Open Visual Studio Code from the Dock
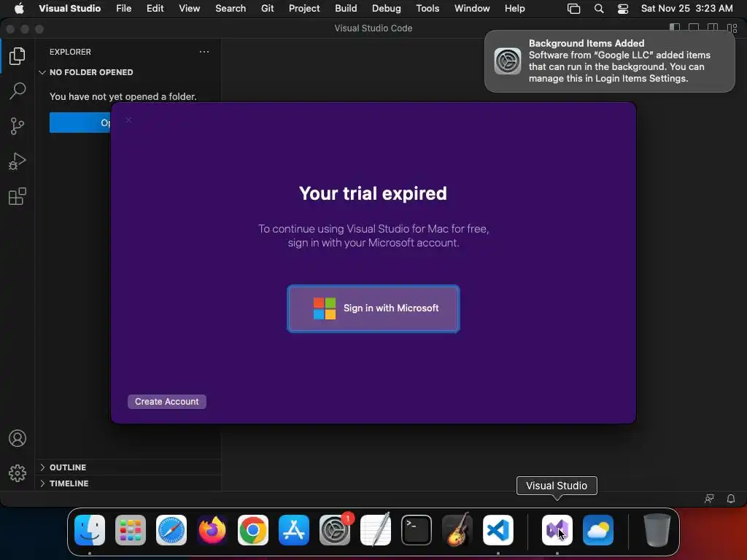Image resolution: width=747 pixels, height=560 pixels. (498, 530)
